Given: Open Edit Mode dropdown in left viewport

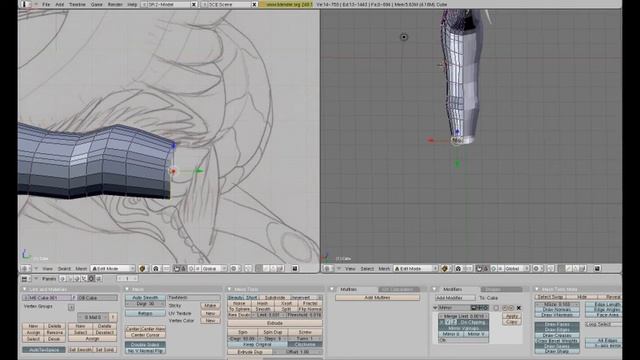Looking at the screenshot, I should click(x=113, y=269).
